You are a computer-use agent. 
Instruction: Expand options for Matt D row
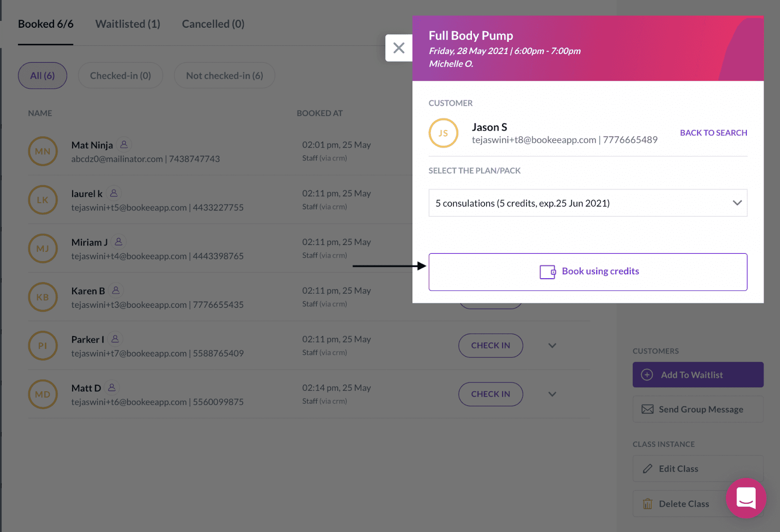click(x=552, y=394)
